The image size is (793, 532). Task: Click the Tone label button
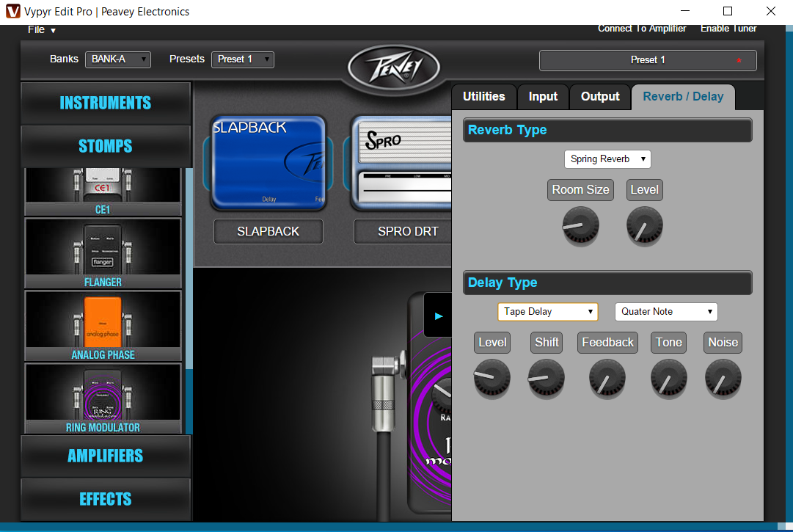point(668,343)
